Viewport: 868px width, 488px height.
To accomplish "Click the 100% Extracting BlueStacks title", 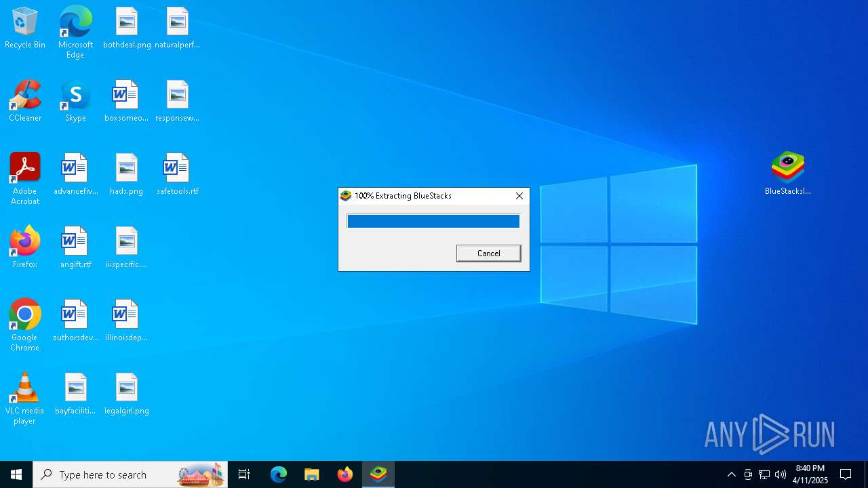I will pyautogui.click(x=403, y=196).
